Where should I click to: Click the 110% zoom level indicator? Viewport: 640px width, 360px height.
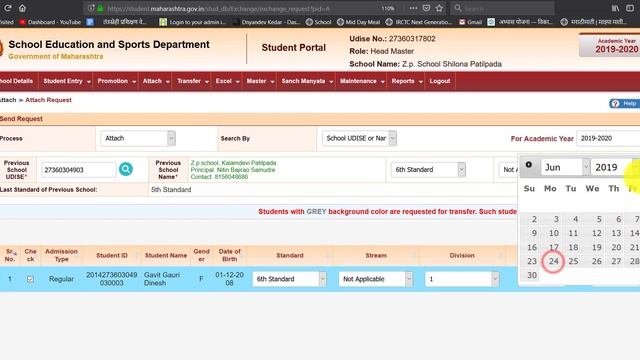[x=388, y=8]
